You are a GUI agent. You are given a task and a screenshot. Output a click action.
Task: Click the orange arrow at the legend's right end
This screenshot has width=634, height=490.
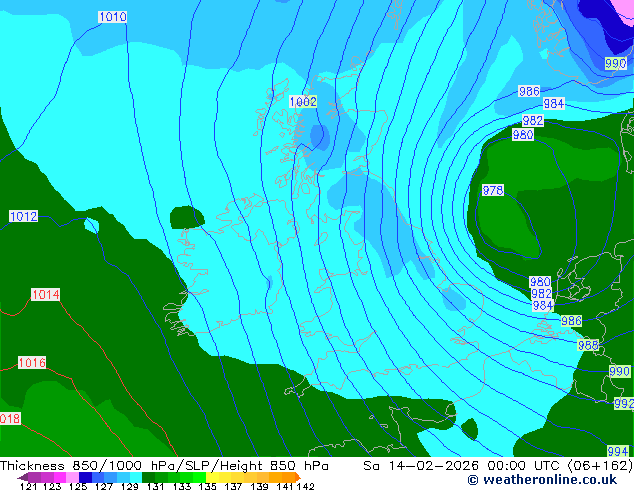298,477
